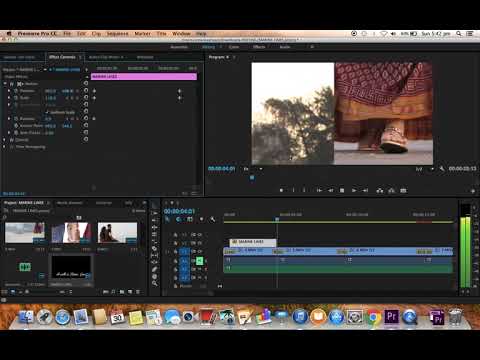Select the Zoom tool
Viewport: 480px width, 360px height.
pyautogui.click(x=155, y=283)
